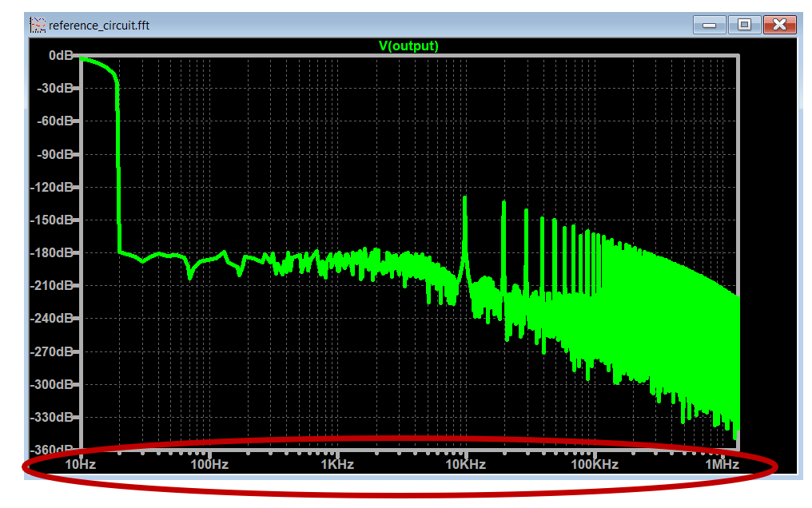
Task: Click the -330dB vertical axis label
Action: click(53, 417)
